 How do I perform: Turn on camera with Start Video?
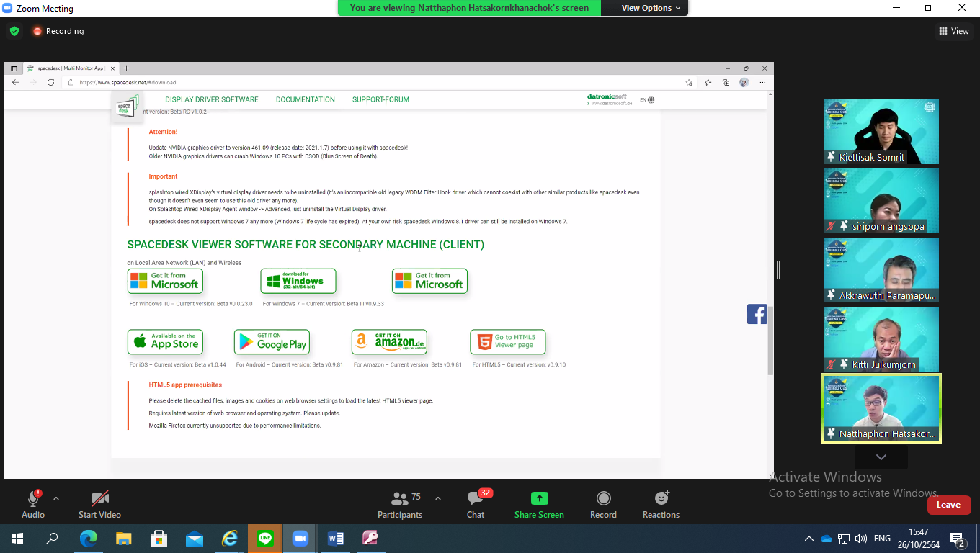coord(99,504)
